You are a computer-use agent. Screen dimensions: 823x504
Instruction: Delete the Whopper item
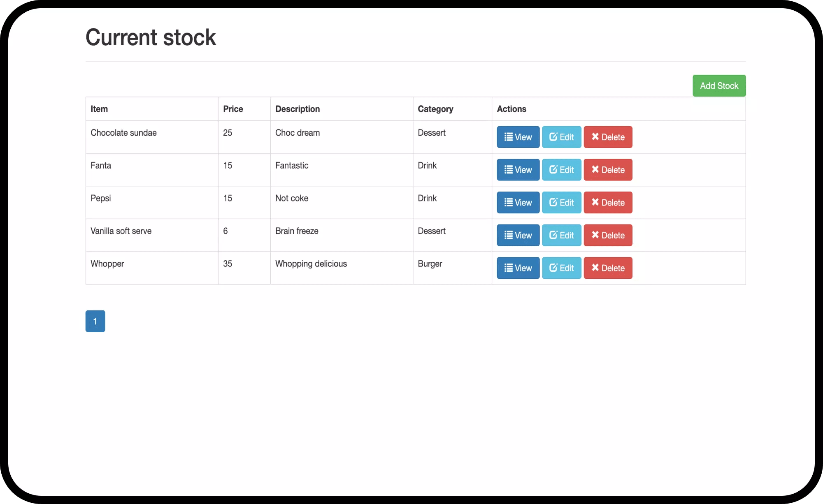[608, 268]
